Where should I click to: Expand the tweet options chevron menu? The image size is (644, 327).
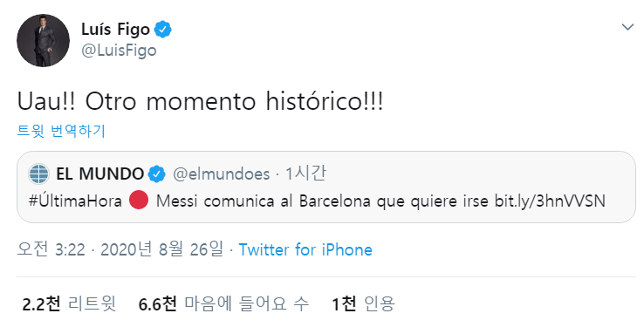coord(627,28)
